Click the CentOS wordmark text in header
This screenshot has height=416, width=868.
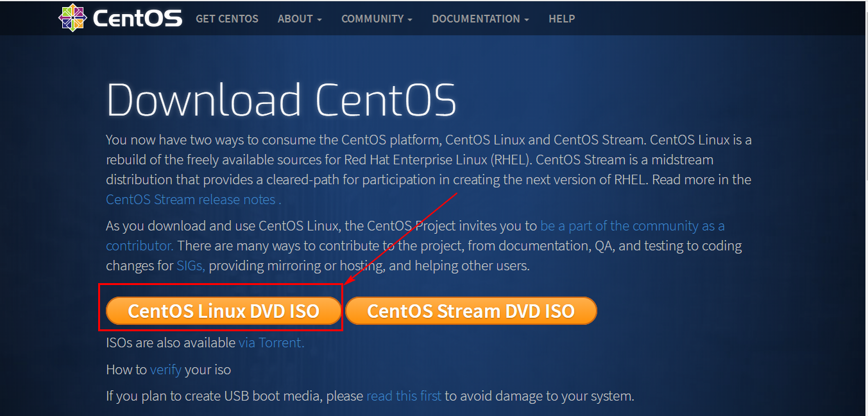[137, 19]
